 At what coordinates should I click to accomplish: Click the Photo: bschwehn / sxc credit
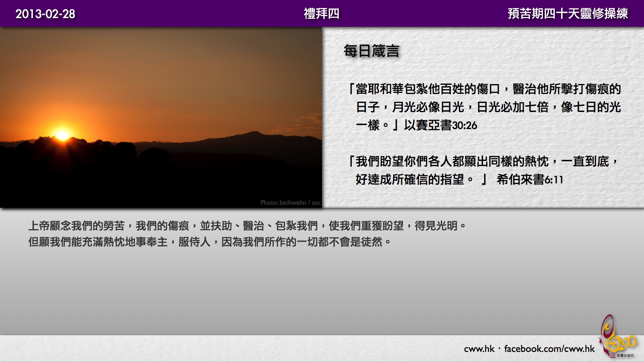290,202
